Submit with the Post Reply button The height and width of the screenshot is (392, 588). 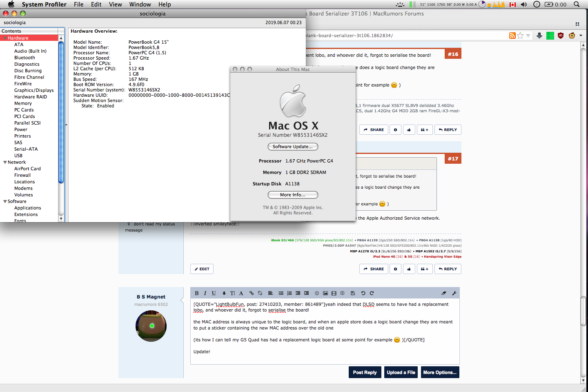(x=365, y=372)
